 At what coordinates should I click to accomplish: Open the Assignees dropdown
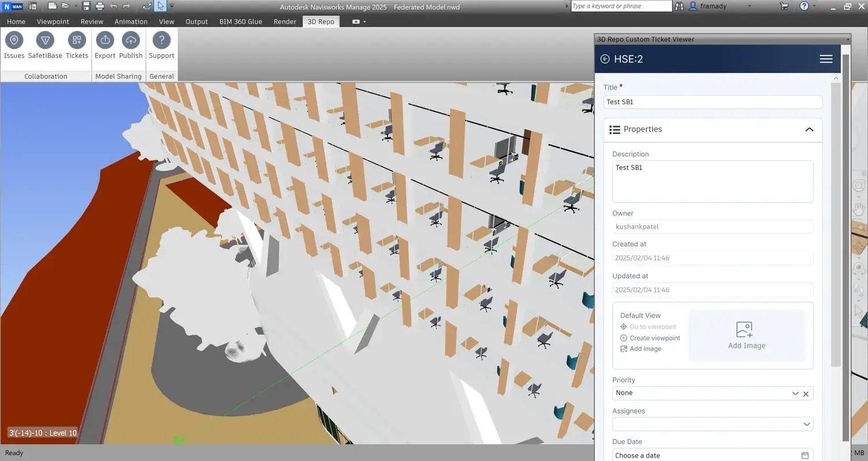click(807, 425)
